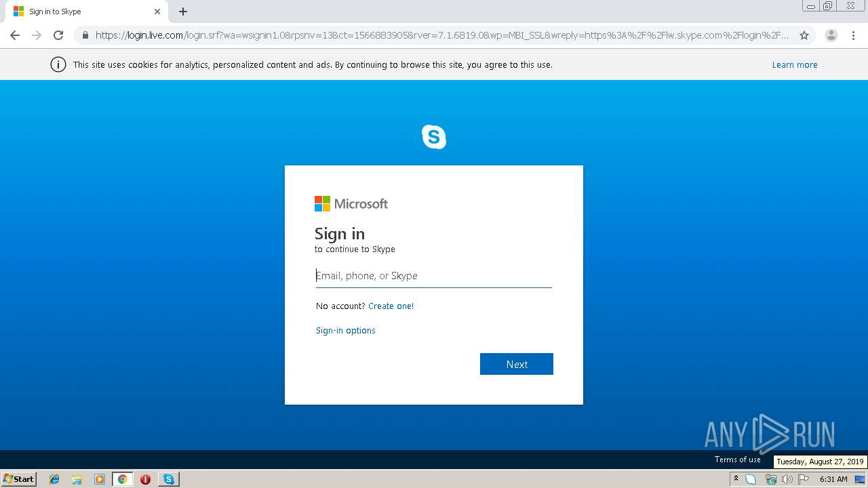Click the Next button
The width and height of the screenshot is (868, 488).
tap(517, 364)
